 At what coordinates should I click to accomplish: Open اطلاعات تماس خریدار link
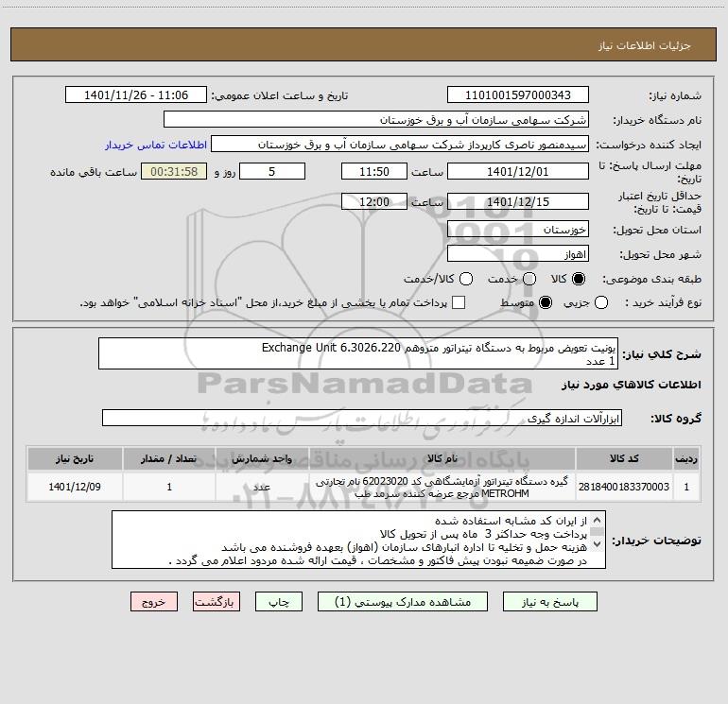156,145
